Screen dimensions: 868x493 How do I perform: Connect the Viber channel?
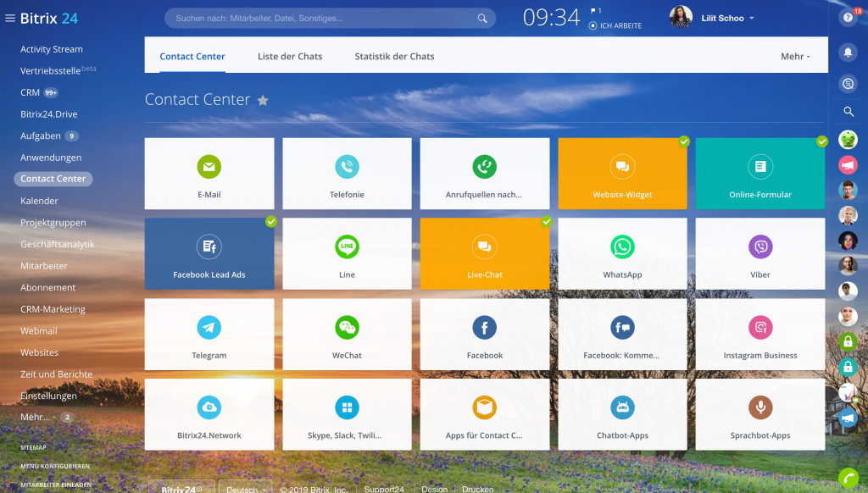(760, 254)
